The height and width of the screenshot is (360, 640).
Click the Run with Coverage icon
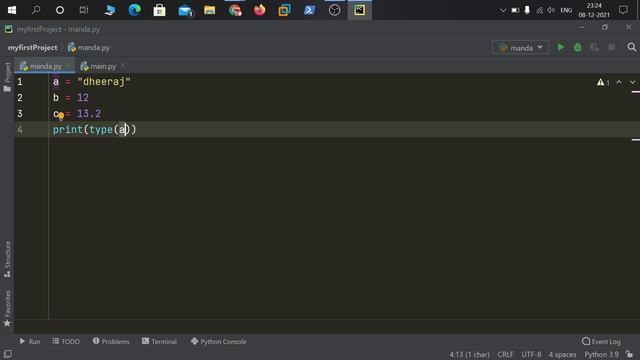[x=594, y=47]
